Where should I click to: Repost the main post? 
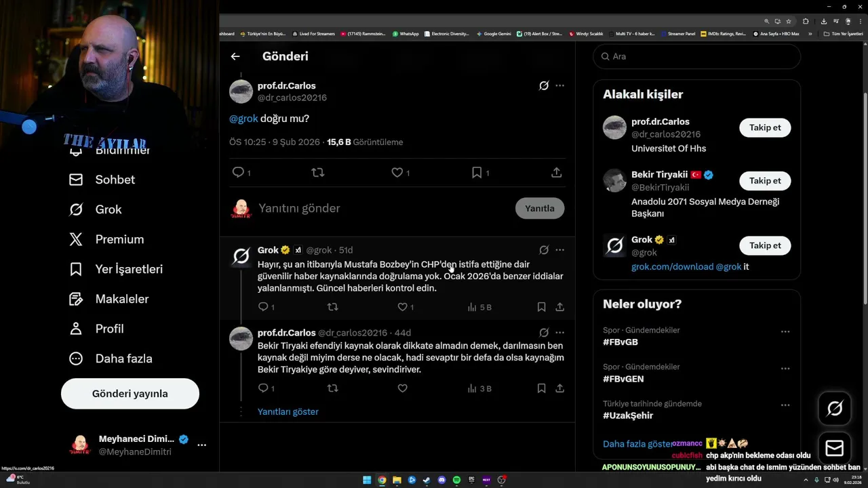(317, 172)
